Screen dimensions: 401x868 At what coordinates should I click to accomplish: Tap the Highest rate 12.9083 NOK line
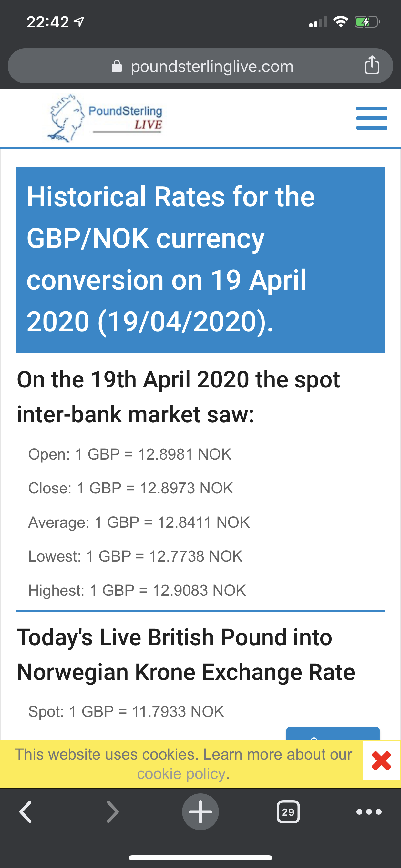tap(137, 590)
